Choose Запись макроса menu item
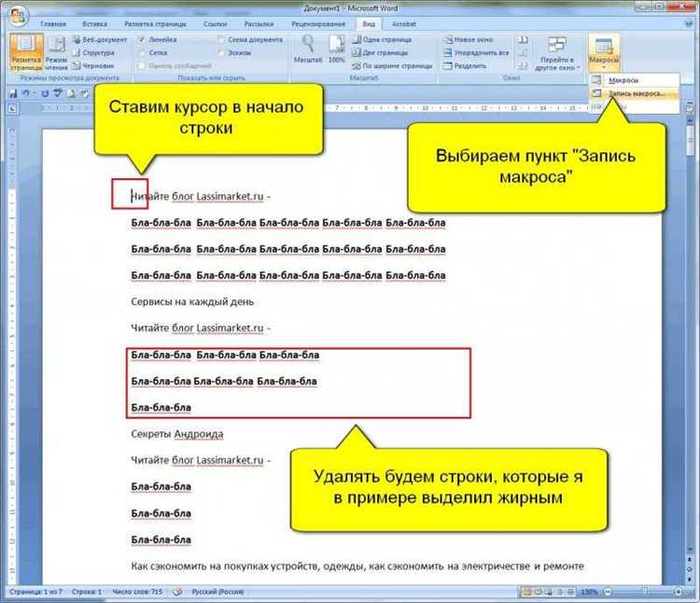Image resolution: width=700 pixels, height=603 pixels. (x=634, y=93)
